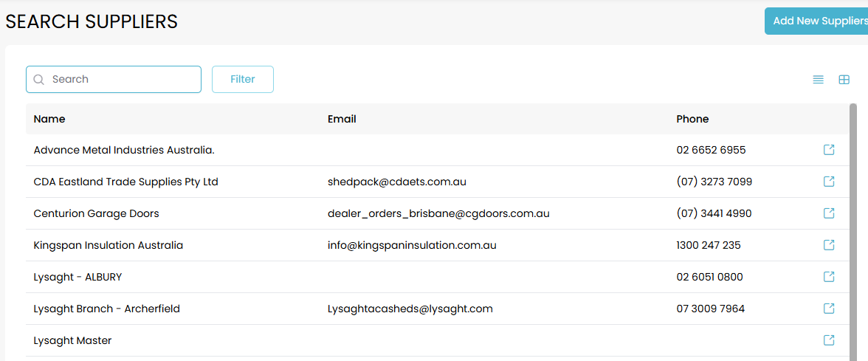The width and height of the screenshot is (868, 361).
Task: Click the table vertical scrollbar
Action: (x=853, y=221)
